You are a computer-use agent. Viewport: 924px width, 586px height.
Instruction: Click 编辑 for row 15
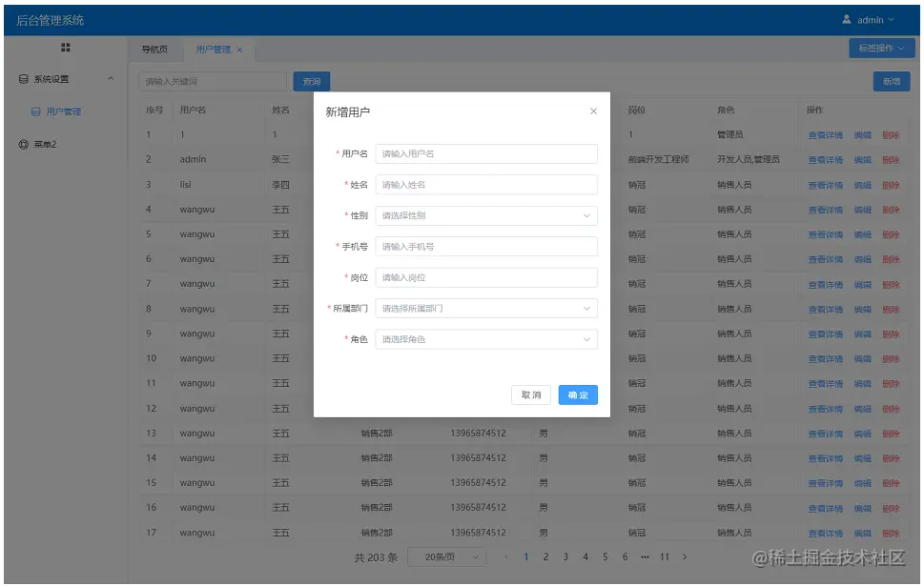click(x=863, y=483)
